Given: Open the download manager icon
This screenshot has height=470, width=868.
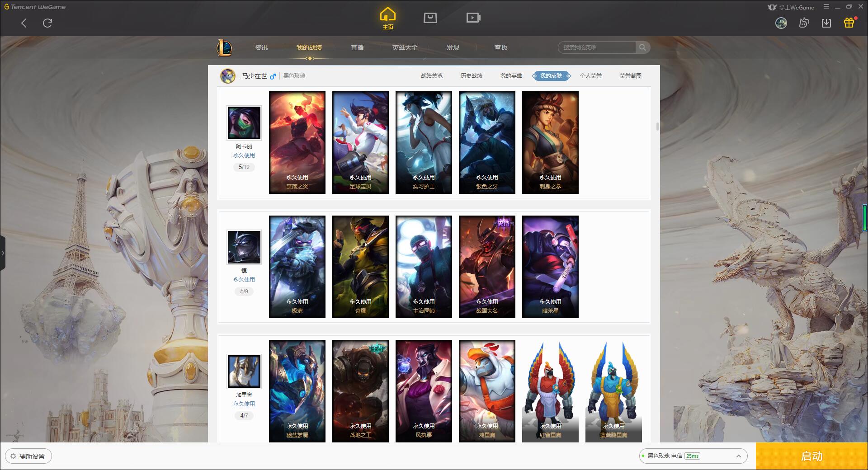Looking at the screenshot, I should pyautogui.click(x=826, y=23).
